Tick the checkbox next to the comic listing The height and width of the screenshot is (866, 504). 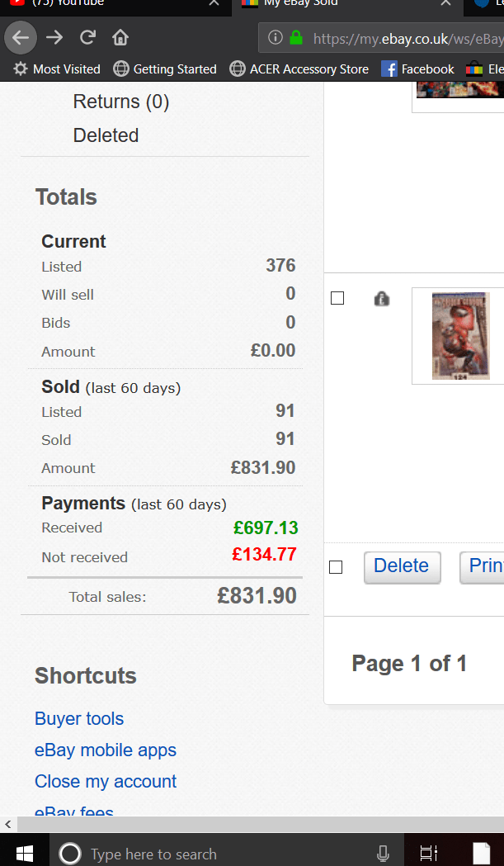(337, 298)
